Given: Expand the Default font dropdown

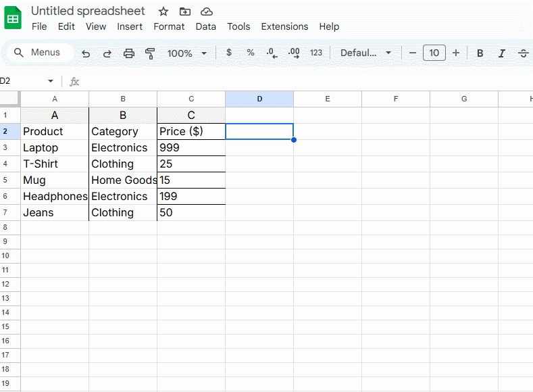Looking at the screenshot, I should [x=365, y=53].
